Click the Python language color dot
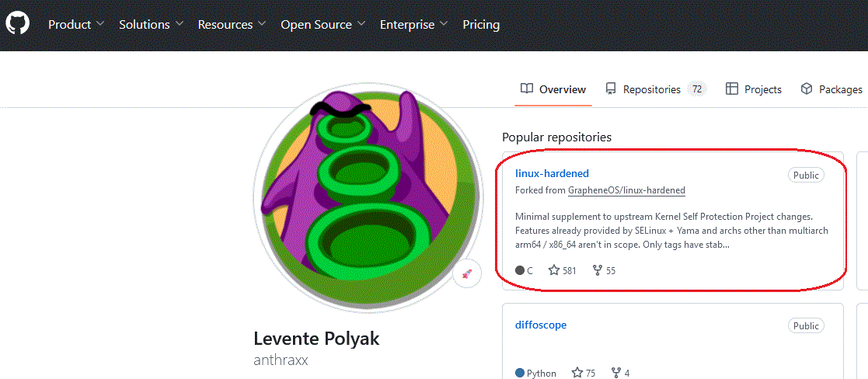 click(520, 373)
